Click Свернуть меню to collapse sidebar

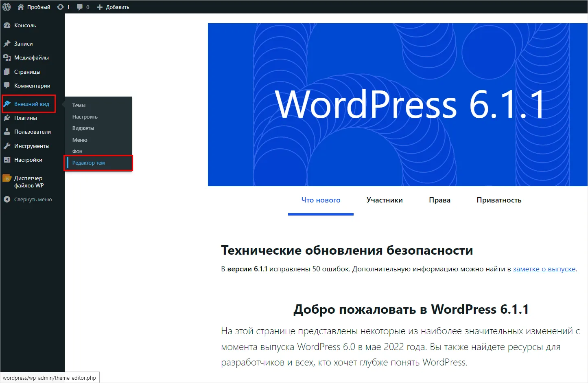tap(33, 199)
